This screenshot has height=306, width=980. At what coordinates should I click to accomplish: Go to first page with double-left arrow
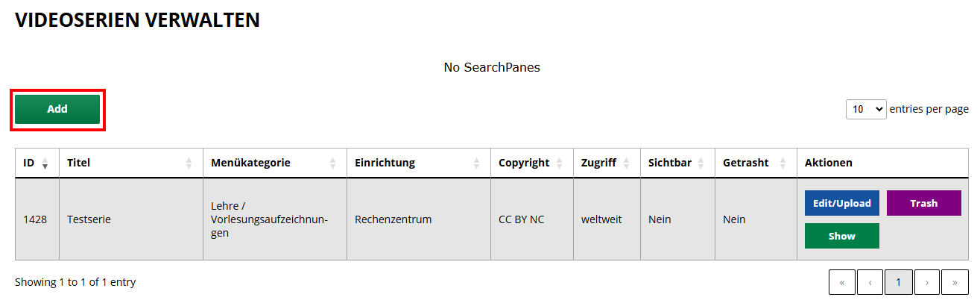[842, 282]
